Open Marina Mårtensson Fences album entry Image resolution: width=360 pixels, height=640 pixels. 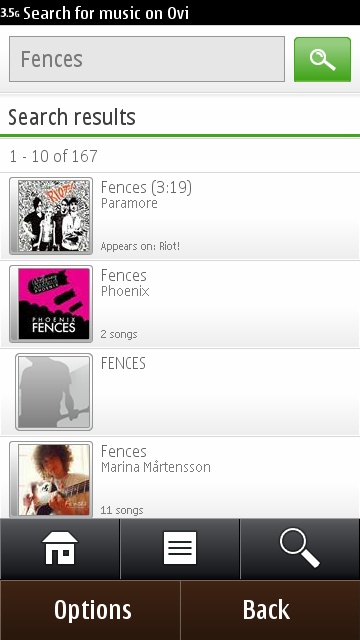180,478
